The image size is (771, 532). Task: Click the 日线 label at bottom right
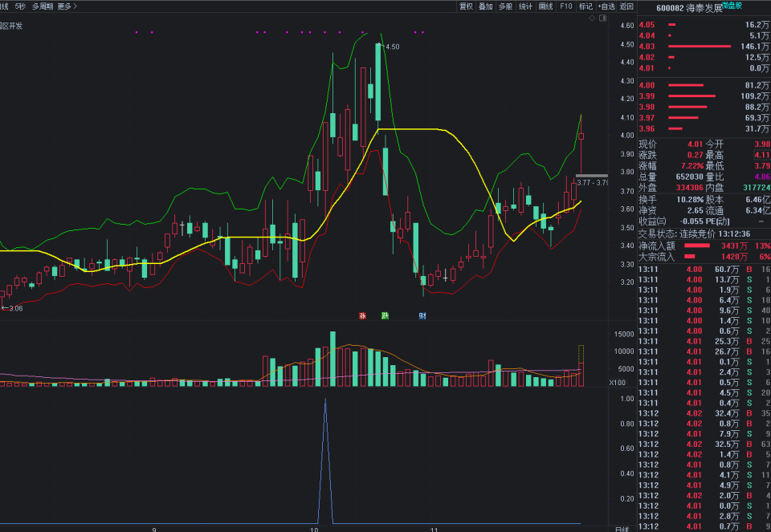pyautogui.click(x=622, y=529)
